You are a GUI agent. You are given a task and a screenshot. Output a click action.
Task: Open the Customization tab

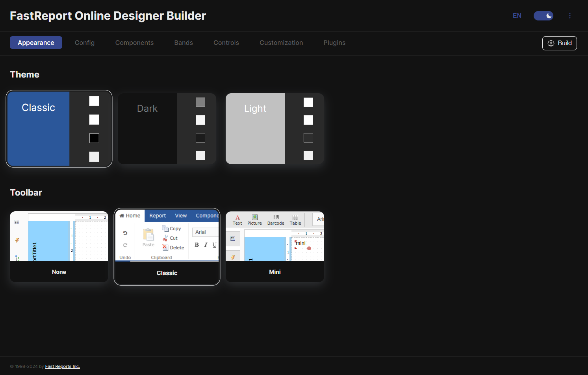point(281,42)
